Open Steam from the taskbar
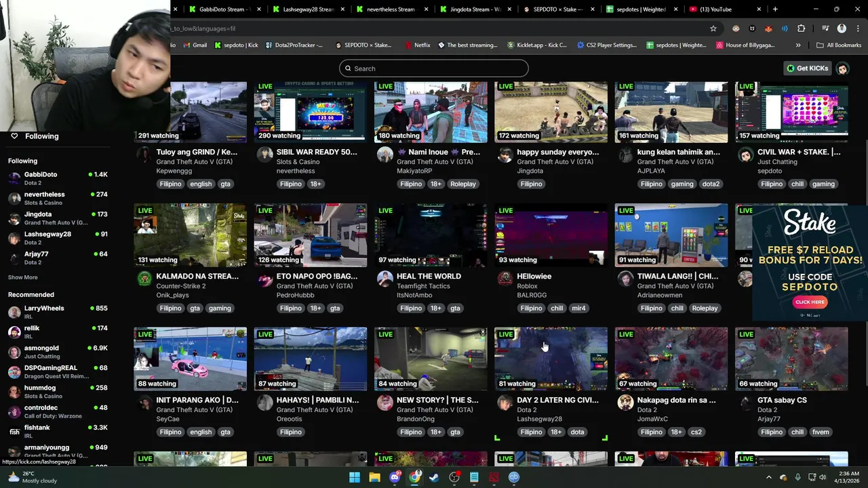The height and width of the screenshot is (488, 868). [x=434, y=477]
